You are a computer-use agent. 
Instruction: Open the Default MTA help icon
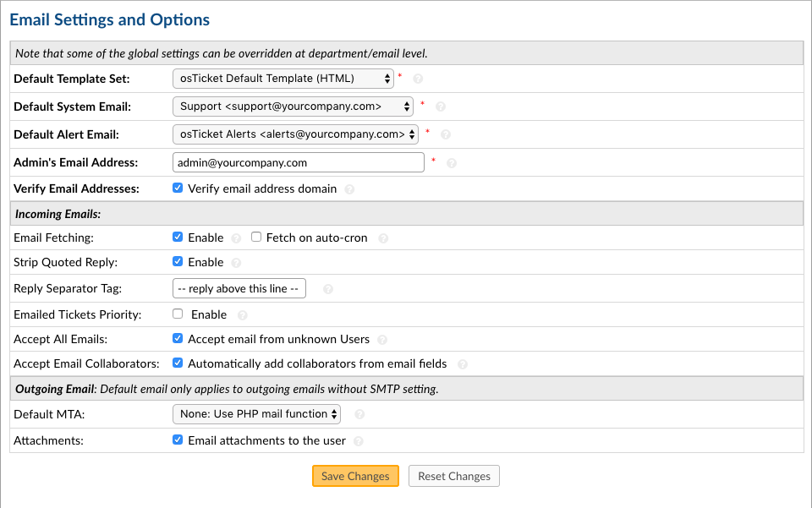pos(359,414)
